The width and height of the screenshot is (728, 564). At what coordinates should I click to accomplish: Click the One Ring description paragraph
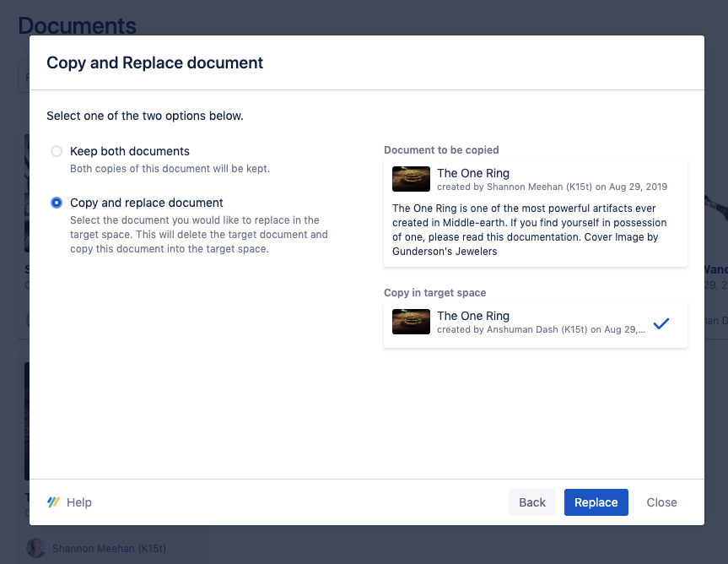(530, 229)
